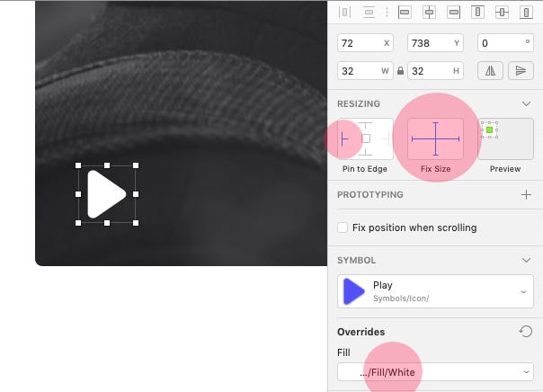Collapse the Symbol section
The image size is (543, 392).
point(527,260)
